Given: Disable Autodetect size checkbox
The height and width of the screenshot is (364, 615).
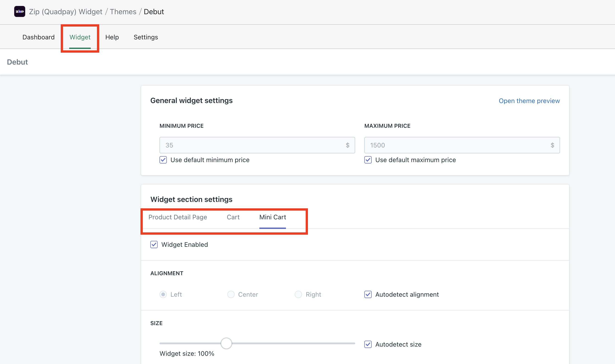Looking at the screenshot, I should [x=368, y=344].
